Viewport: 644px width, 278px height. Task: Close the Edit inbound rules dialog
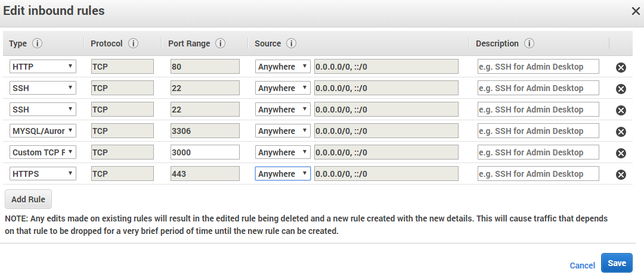click(x=636, y=11)
